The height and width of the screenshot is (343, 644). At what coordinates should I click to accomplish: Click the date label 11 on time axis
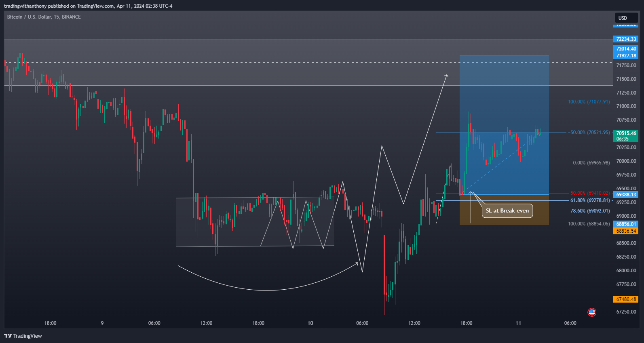pyautogui.click(x=518, y=323)
